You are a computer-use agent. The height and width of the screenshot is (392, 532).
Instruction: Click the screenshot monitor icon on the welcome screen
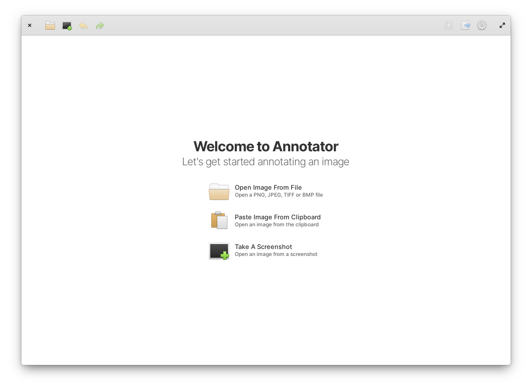click(219, 251)
